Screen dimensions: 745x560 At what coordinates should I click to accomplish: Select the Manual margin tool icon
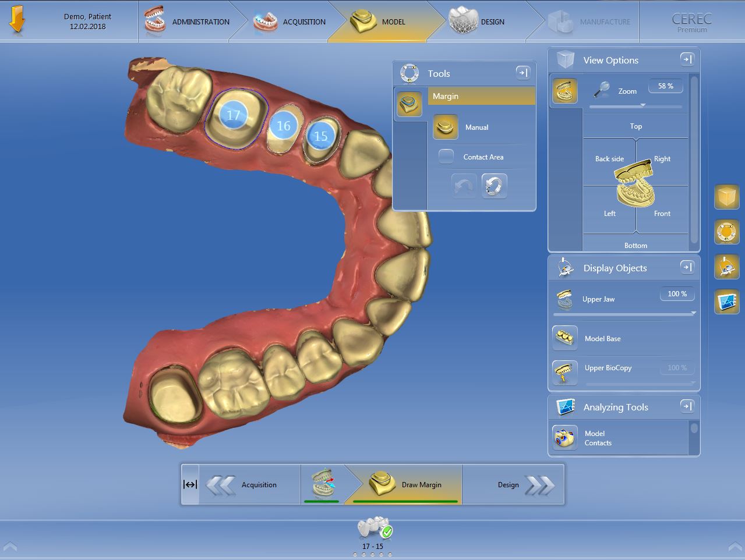click(446, 127)
